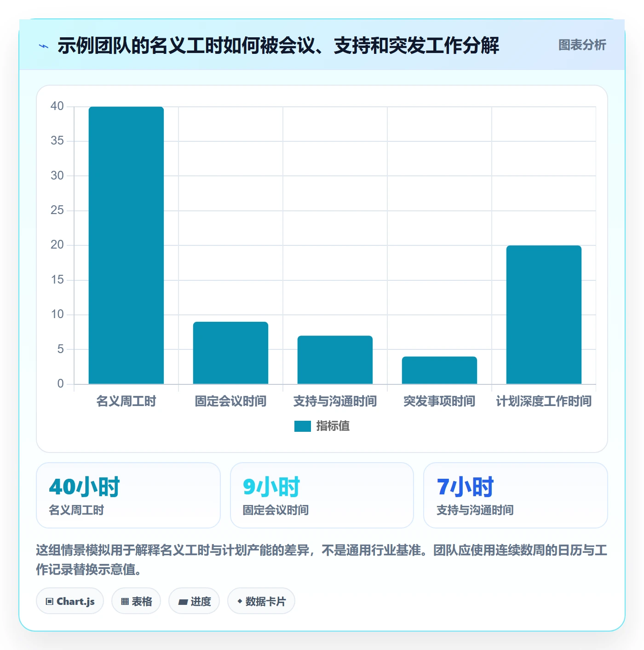
Task: Click the Chart.js tag chip
Action: tap(70, 601)
